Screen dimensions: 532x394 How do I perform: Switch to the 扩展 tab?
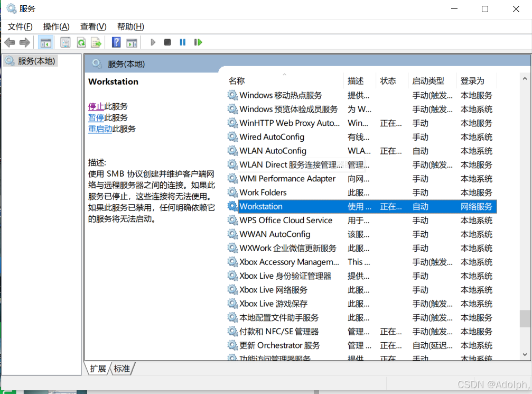pos(98,369)
